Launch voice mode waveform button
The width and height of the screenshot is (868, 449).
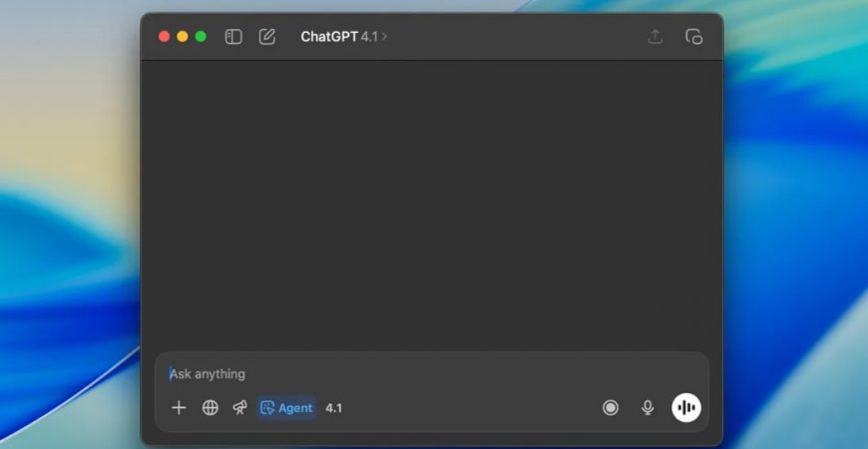point(686,408)
